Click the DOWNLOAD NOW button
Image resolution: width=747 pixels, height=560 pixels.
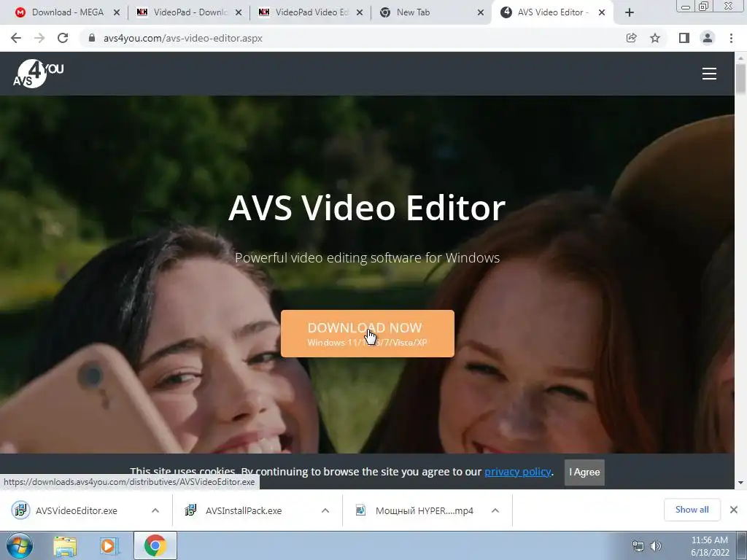pyautogui.click(x=368, y=333)
